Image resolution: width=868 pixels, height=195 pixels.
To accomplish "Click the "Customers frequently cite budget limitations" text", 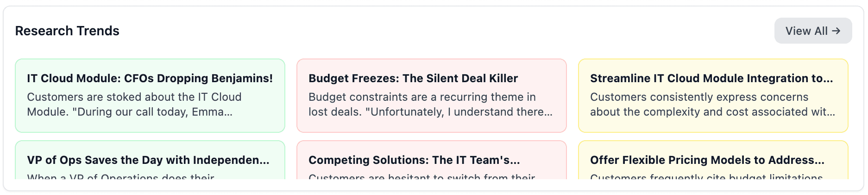I will 706,176.
